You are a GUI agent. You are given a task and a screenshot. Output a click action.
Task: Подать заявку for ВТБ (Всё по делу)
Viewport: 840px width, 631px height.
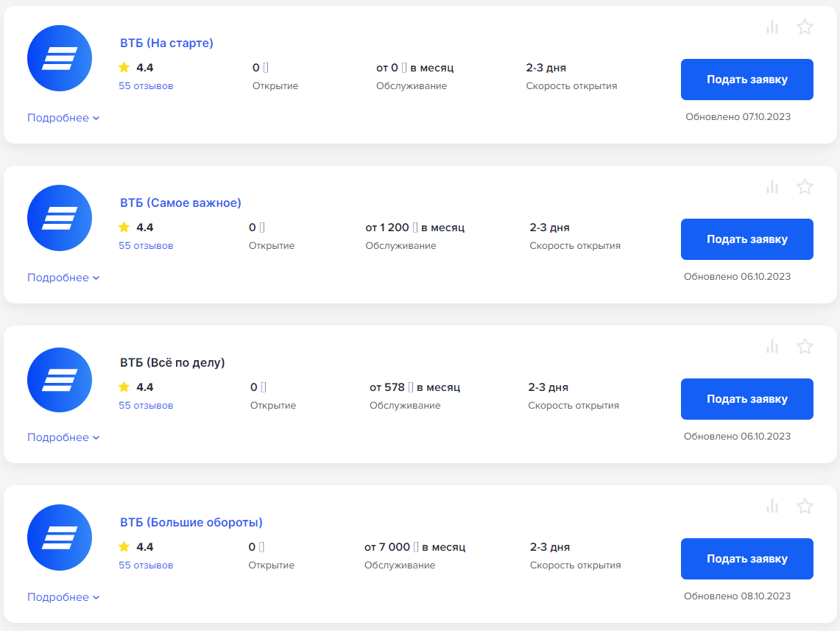point(747,399)
